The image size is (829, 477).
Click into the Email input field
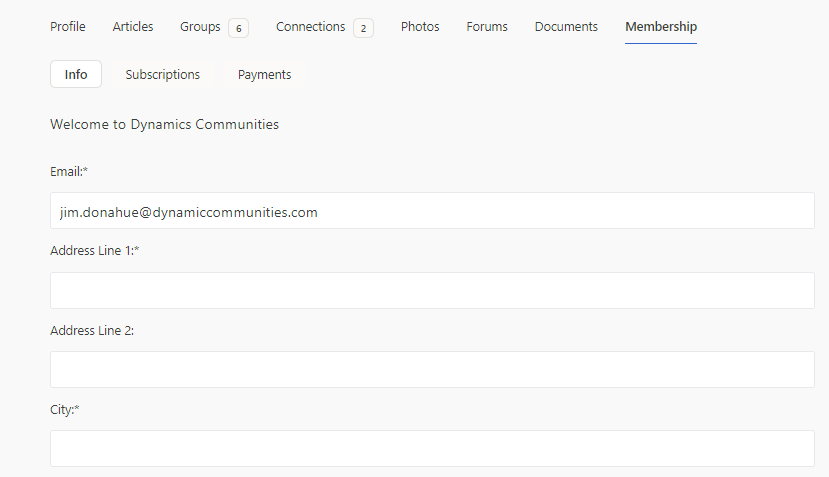coord(432,211)
